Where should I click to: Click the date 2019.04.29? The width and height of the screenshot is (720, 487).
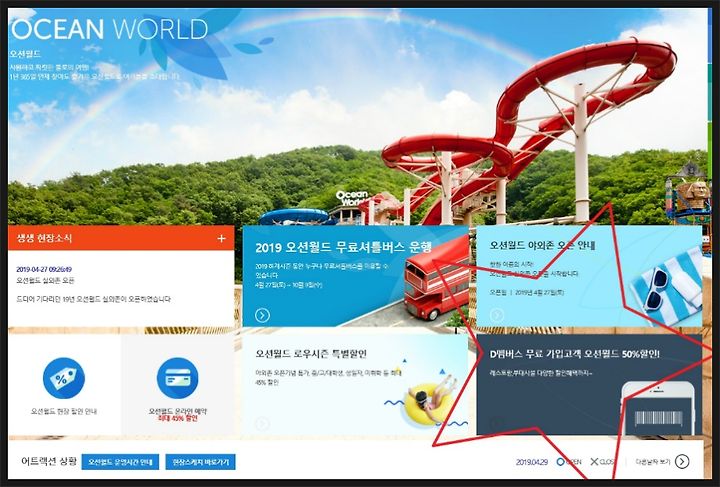coord(532,462)
